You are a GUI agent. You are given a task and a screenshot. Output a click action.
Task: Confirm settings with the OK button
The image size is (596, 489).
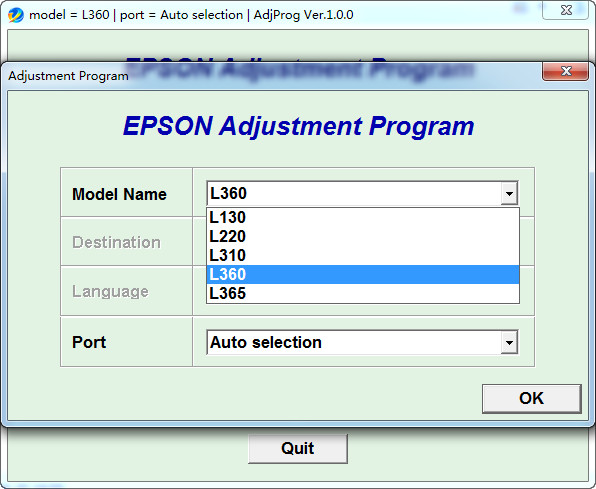[531, 399]
